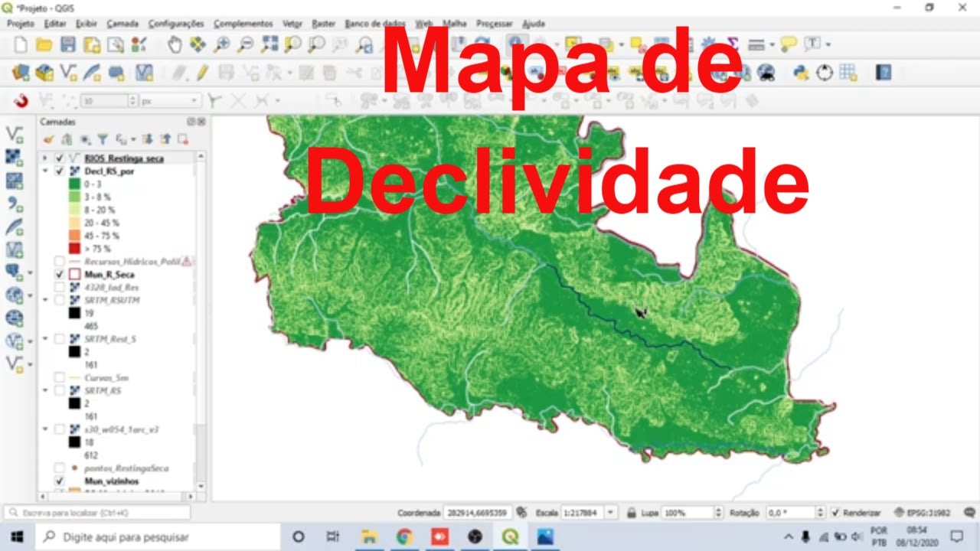
Task: Open messages log speech bubble icon
Action: pos(970,513)
